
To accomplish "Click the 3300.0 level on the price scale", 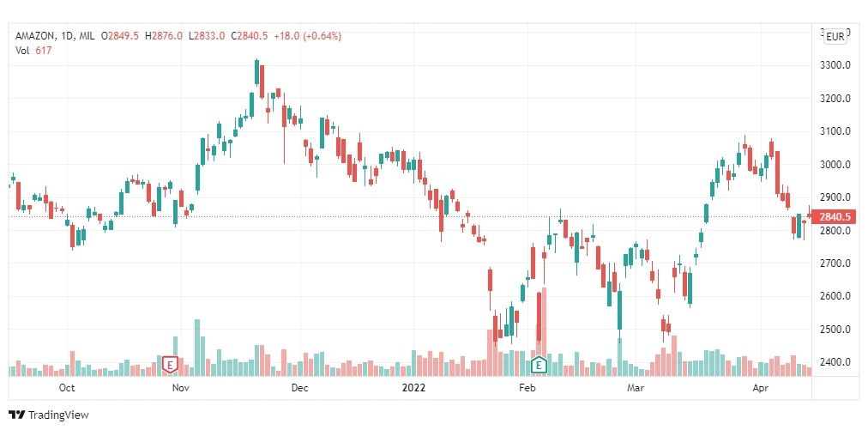I will point(835,65).
